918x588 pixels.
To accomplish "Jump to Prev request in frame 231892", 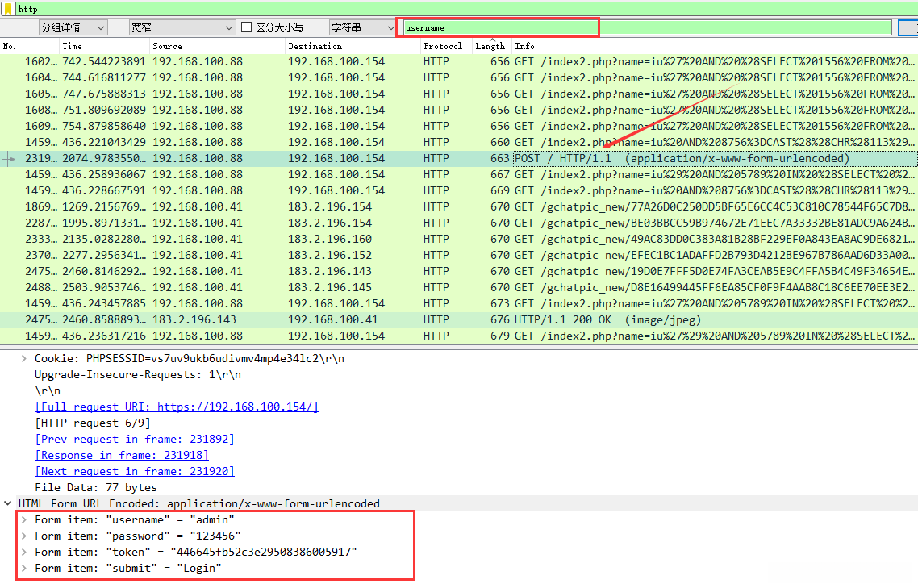I will [135, 440].
